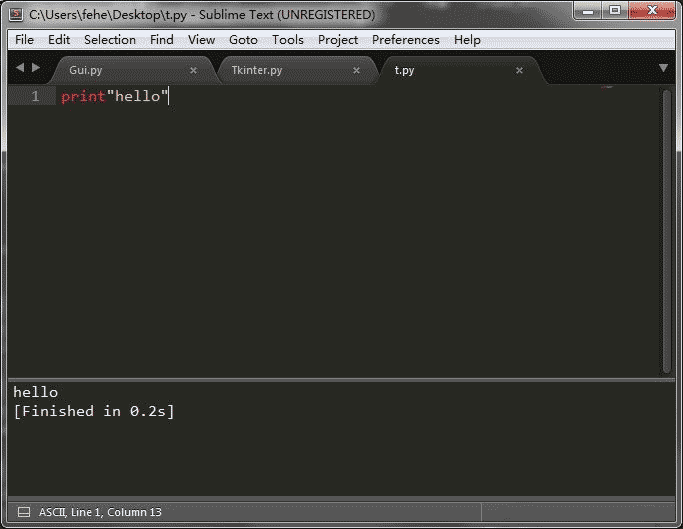Close the Tkinter.py tab
Viewport: 683px width, 529px height.
tap(356, 70)
